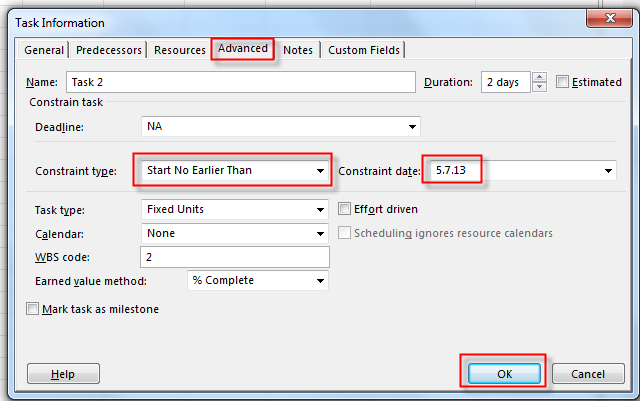Open the Constraint type dropdown
Viewport: 640px width, 401px height.
[320, 171]
